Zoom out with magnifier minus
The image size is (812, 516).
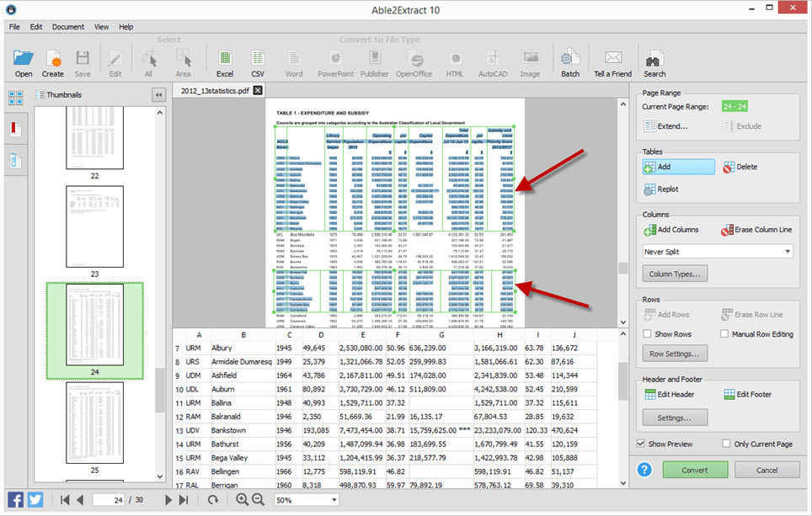(258, 499)
